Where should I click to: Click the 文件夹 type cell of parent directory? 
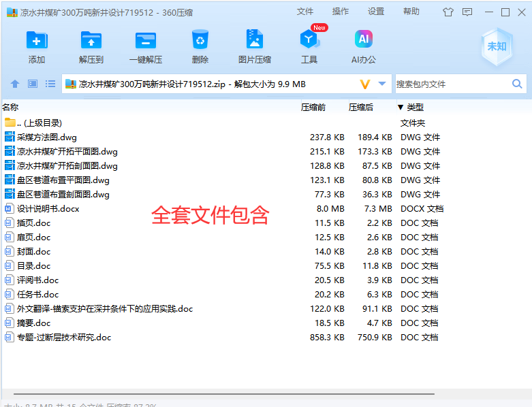pos(413,123)
